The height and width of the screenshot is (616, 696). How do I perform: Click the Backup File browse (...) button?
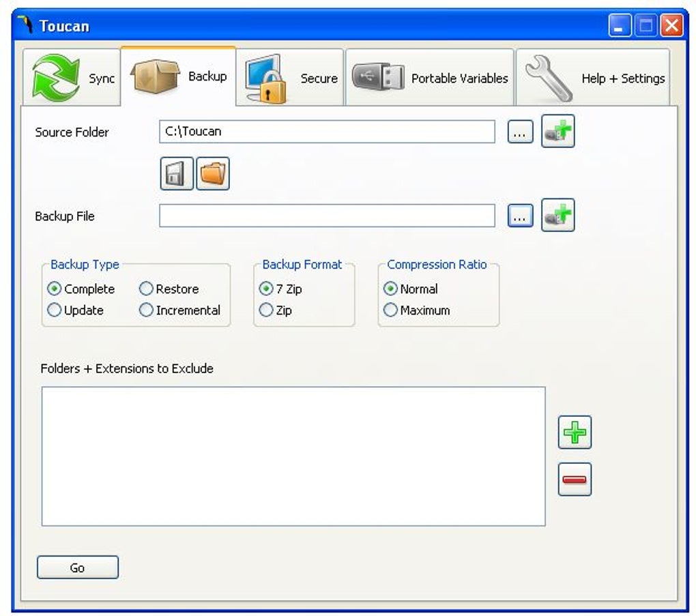point(520,216)
